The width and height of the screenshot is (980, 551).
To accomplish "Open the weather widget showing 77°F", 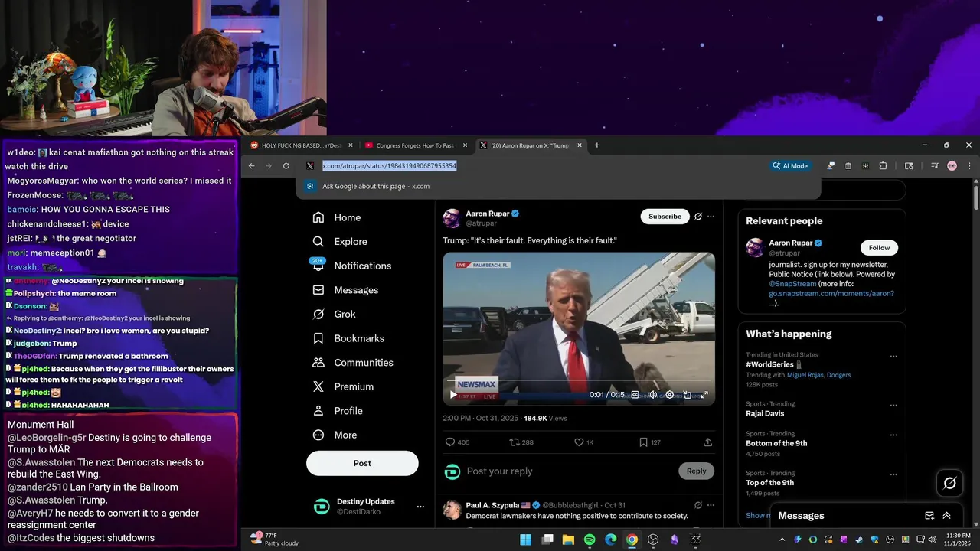I will coord(274,540).
